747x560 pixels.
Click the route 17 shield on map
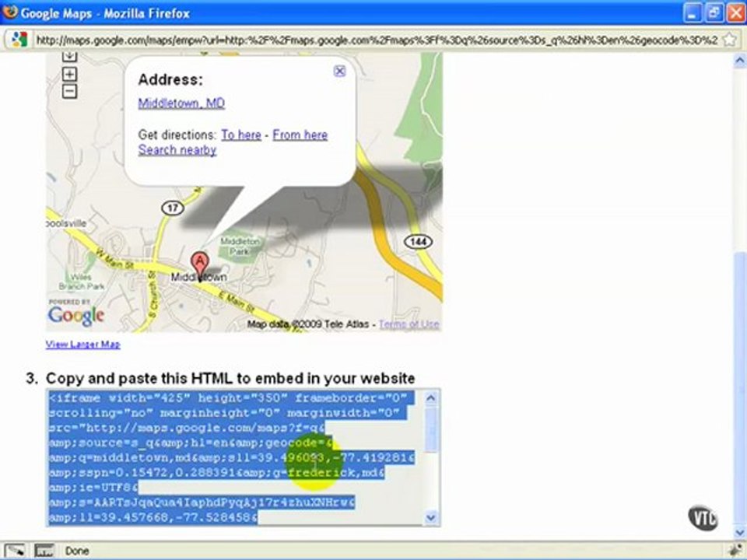(x=173, y=208)
